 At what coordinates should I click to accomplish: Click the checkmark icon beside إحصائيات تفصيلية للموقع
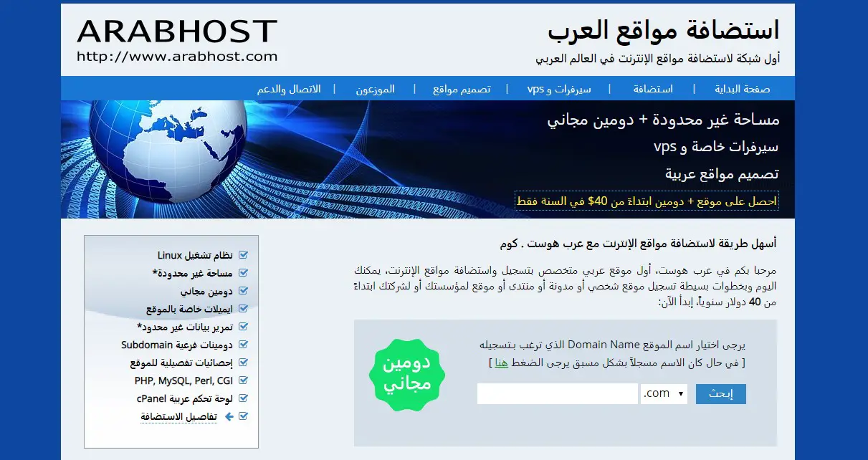point(243,363)
